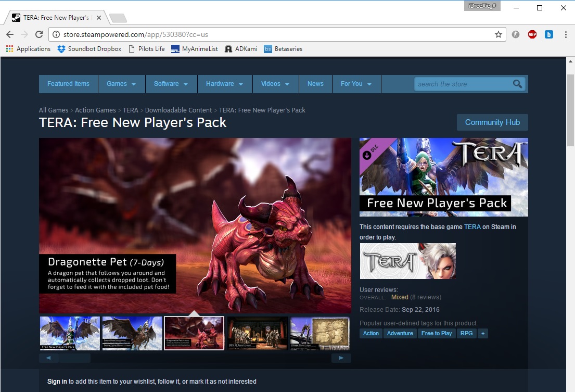The height and width of the screenshot is (392, 575).
Task: Click the address bar URL
Action: click(136, 34)
